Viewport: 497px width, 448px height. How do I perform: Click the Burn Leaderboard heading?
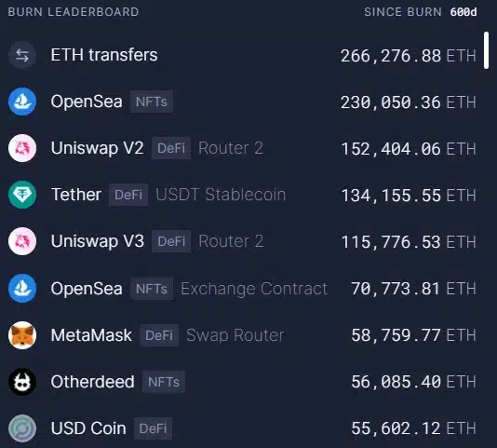coord(74,12)
